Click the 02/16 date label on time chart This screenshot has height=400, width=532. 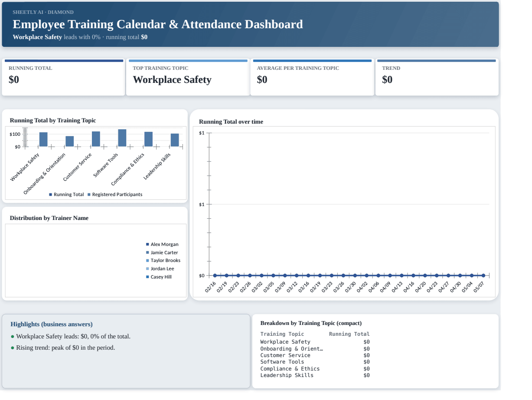210,287
